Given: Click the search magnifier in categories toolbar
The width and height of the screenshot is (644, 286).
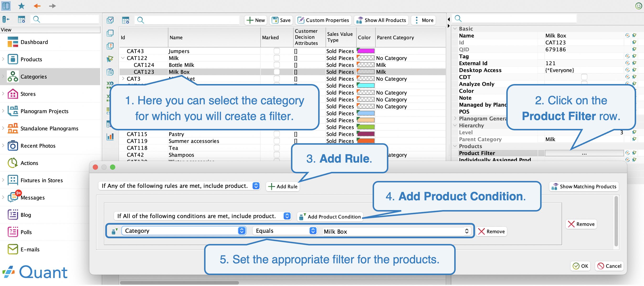Looking at the screenshot, I should point(141,20).
